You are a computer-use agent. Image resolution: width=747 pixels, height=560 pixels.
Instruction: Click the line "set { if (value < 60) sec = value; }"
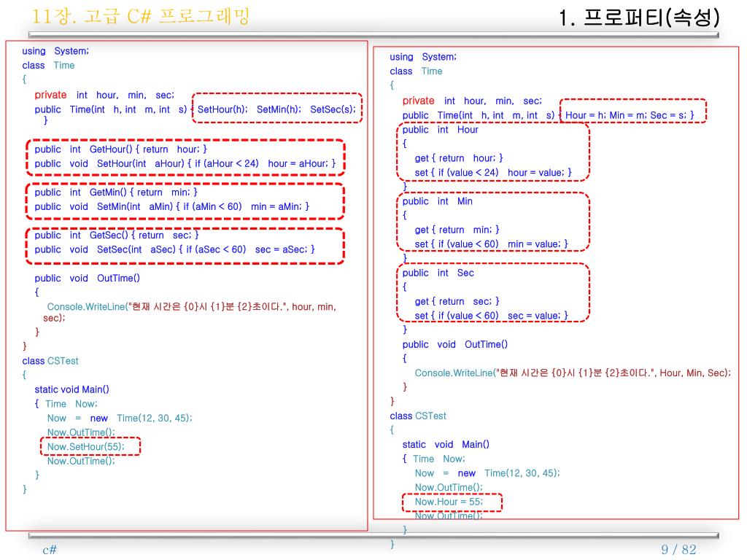(491, 316)
